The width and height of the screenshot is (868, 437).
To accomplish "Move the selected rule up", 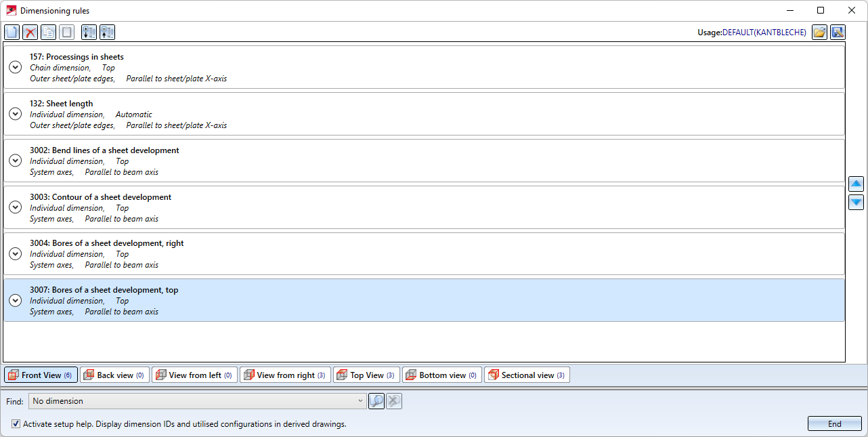I will pos(856,184).
